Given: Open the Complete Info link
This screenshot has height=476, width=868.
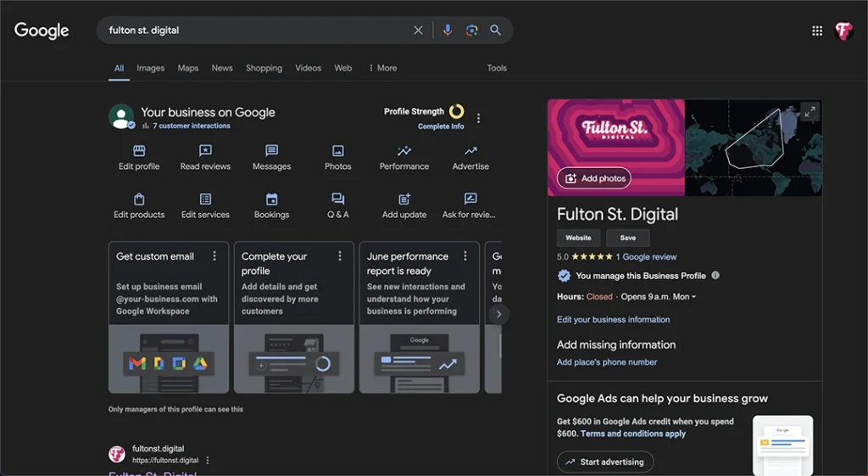Looking at the screenshot, I should pyautogui.click(x=441, y=126).
